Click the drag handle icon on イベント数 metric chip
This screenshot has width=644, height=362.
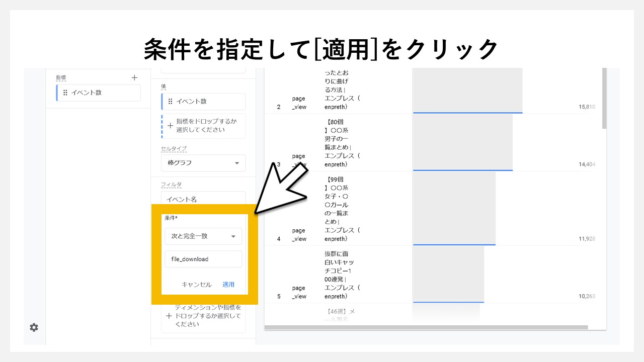[x=66, y=93]
